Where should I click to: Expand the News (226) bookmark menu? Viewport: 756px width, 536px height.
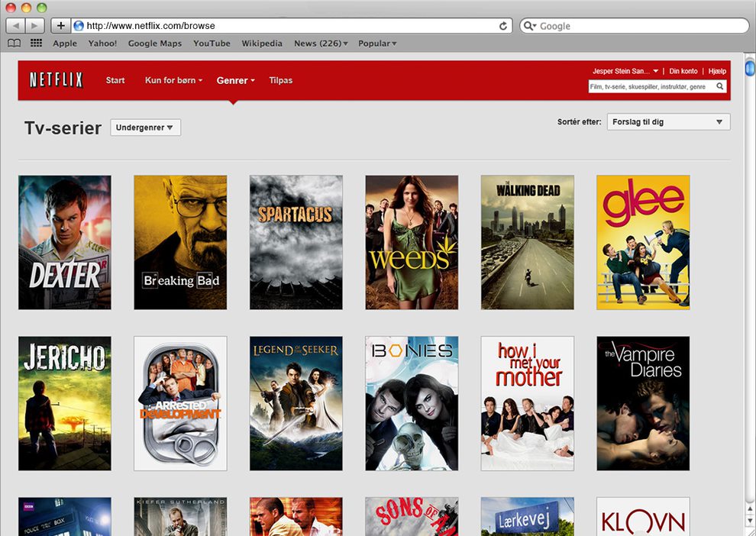321,44
